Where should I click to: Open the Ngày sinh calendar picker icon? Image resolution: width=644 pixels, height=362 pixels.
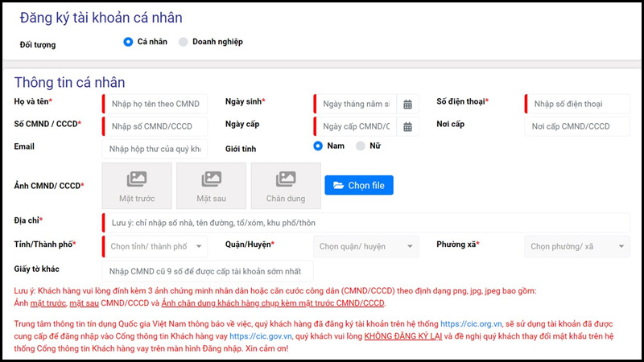tap(407, 105)
